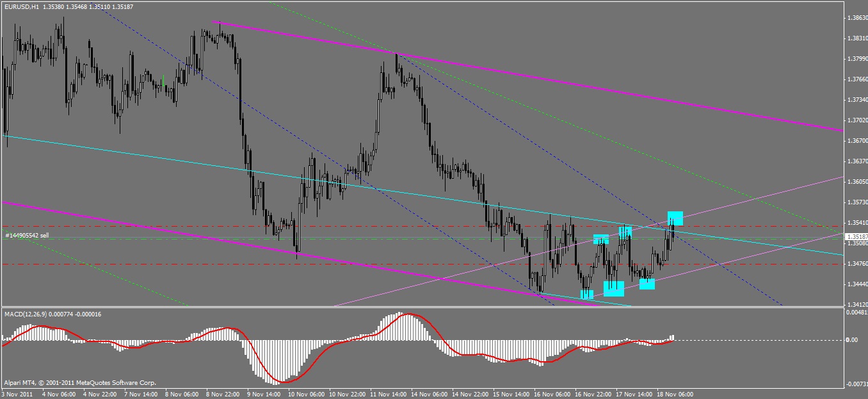Click the widest cyan rectangle marker
The width and height of the screenshot is (868, 399).
[x=614, y=289]
